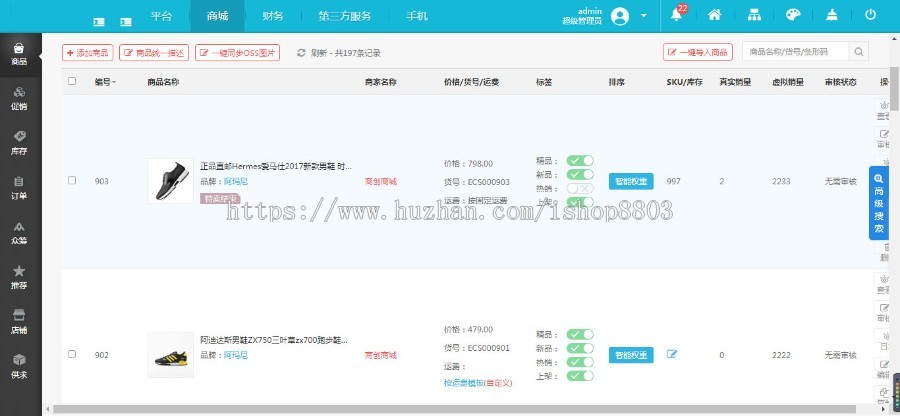Switch to the 财务 tab
The width and height of the screenshot is (900, 416).
click(273, 16)
